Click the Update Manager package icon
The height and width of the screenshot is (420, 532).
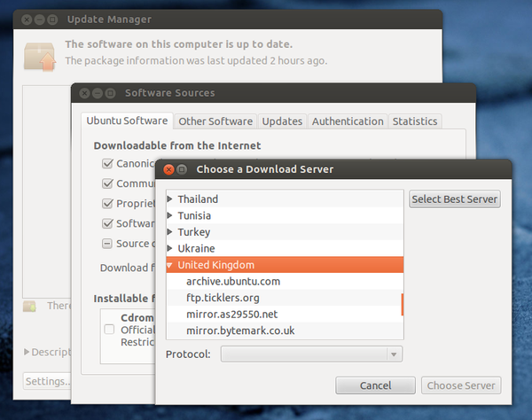(40, 57)
